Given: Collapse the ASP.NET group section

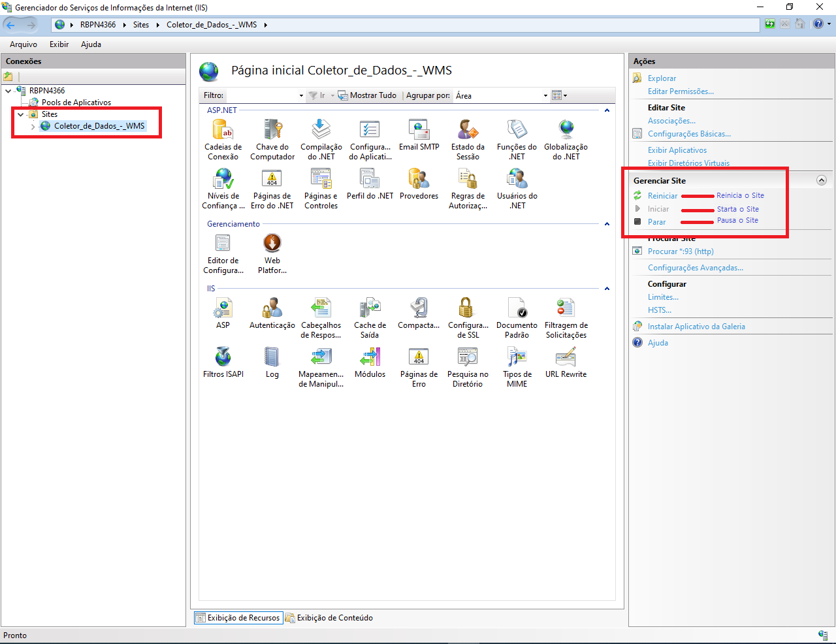Looking at the screenshot, I should (x=607, y=110).
